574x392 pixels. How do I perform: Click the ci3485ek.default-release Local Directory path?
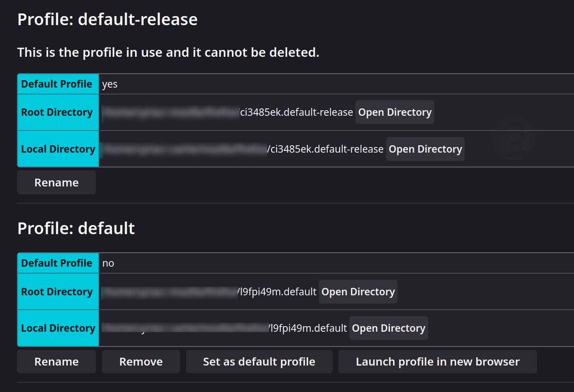coord(243,149)
